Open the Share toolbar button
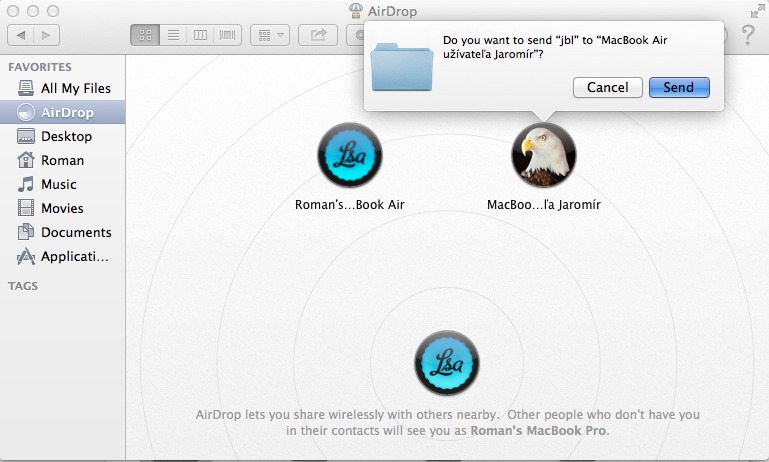This screenshot has height=462, width=769. coord(318,35)
